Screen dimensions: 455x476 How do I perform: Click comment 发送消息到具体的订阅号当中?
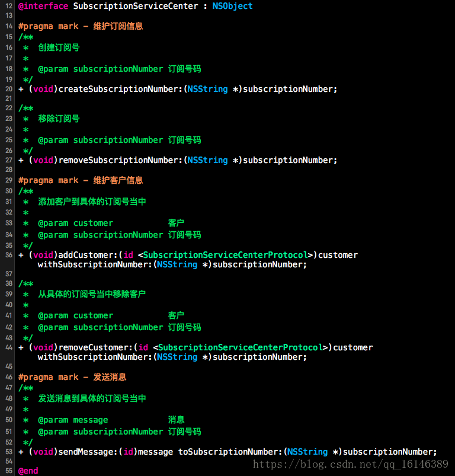tap(92, 398)
